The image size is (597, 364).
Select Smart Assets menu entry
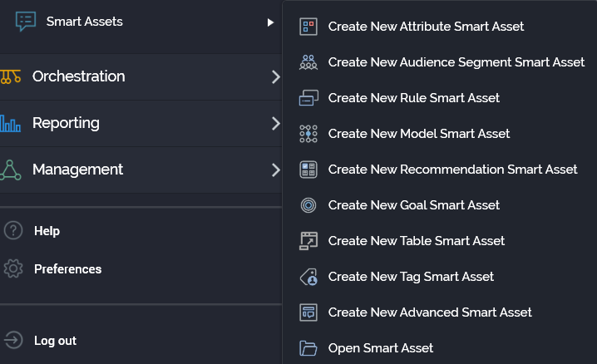pos(84,22)
